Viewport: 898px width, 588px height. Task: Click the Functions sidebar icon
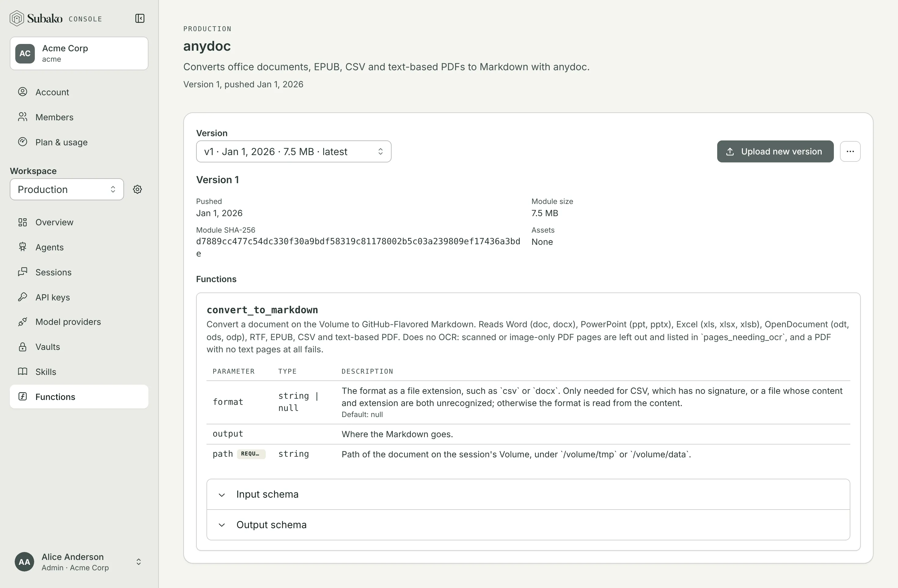coord(23,396)
